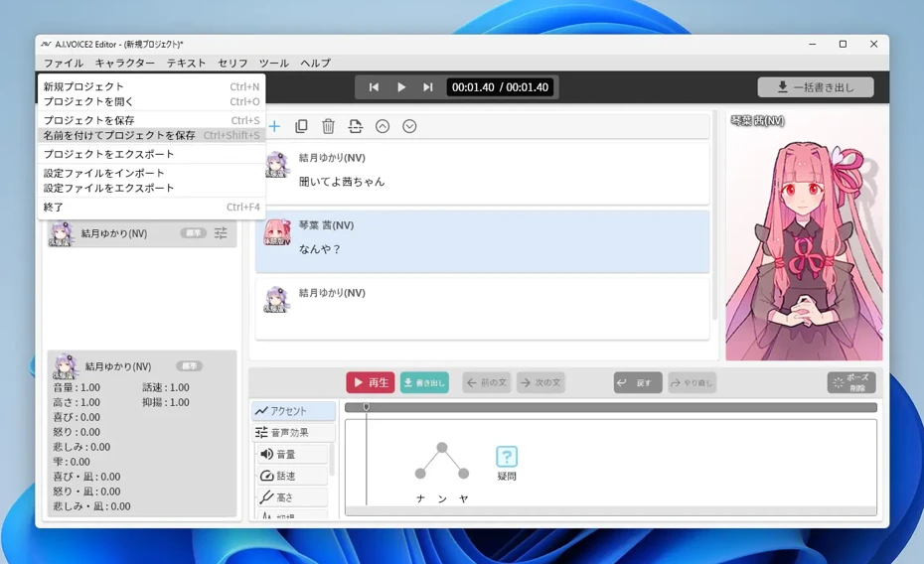Click the gray timeline seek bar
This screenshot has height=564, width=924.
pyautogui.click(x=611, y=407)
